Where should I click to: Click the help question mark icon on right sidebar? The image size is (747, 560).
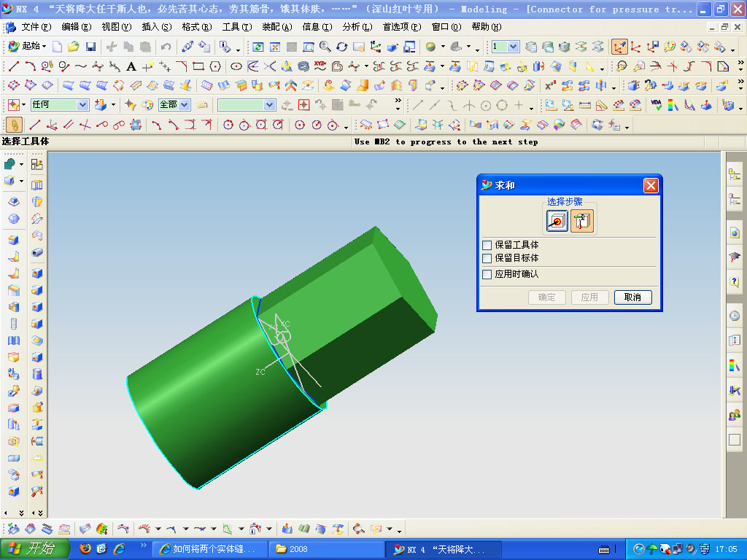[734, 281]
